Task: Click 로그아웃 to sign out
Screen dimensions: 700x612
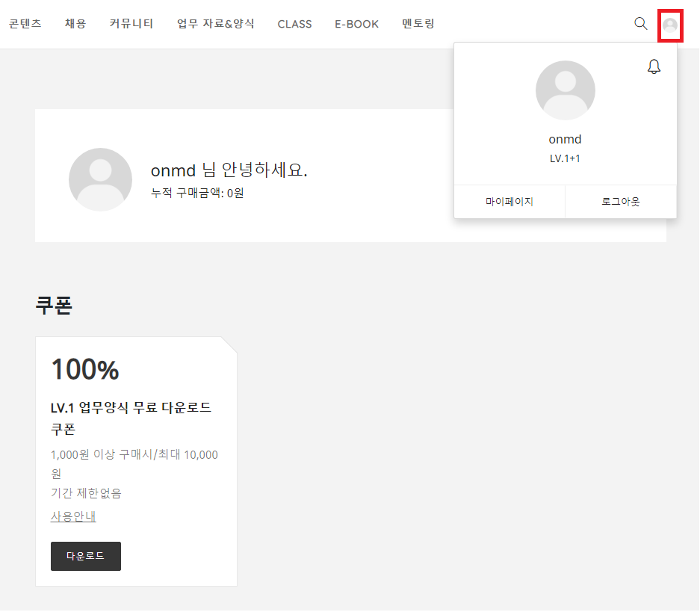Action: point(621,202)
